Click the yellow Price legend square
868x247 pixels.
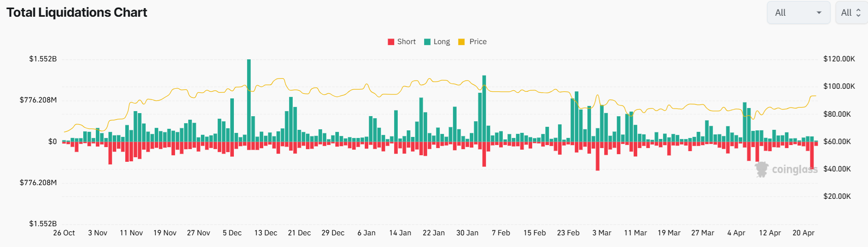pyautogui.click(x=461, y=42)
